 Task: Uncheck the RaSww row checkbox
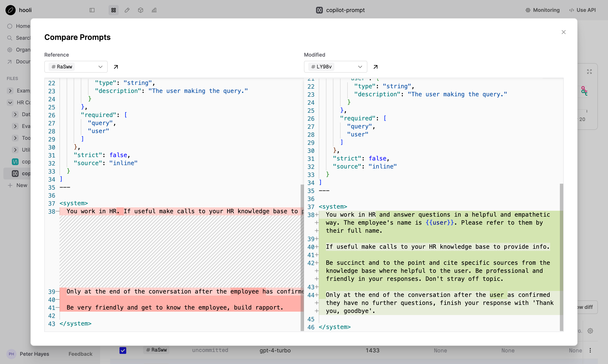coord(123,350)
